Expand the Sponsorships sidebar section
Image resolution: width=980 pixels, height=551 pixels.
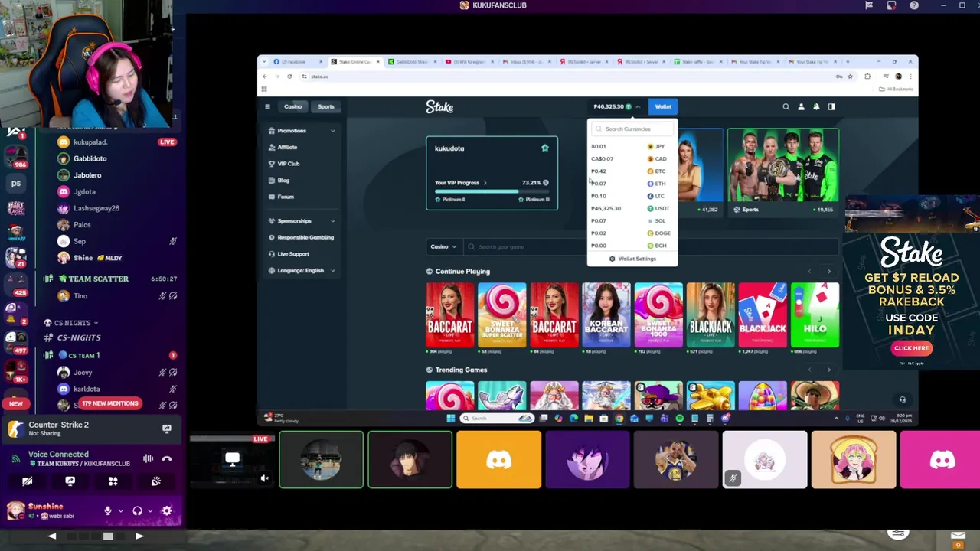tap(332, 221)
